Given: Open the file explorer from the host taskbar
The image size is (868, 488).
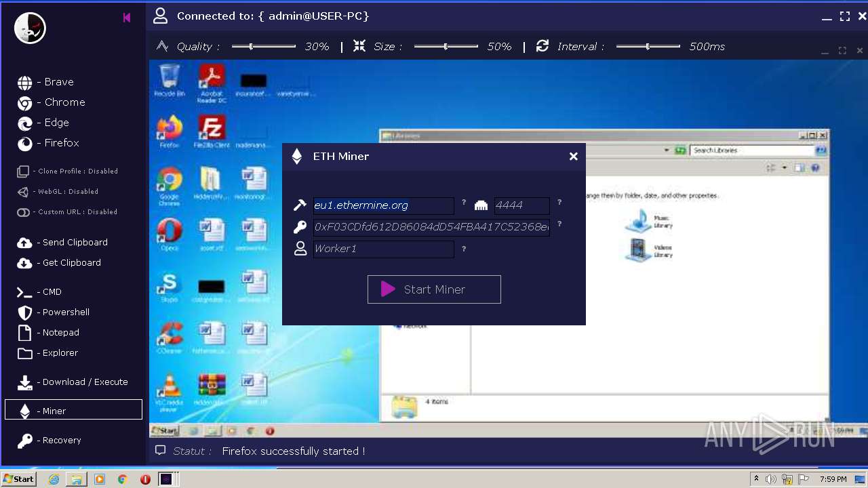Looking at the screenshot, I should (x=77, y=479).
